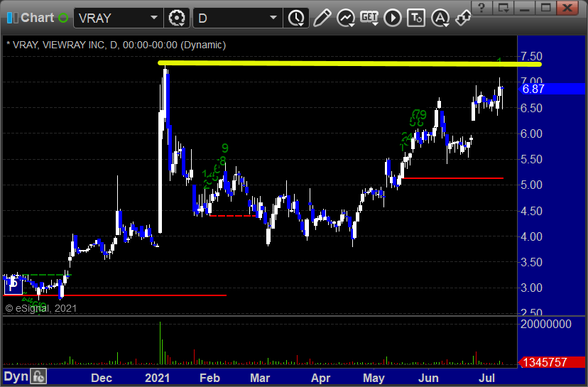
Task: Click the Mar date axis label
Action: tap(260, 378)
